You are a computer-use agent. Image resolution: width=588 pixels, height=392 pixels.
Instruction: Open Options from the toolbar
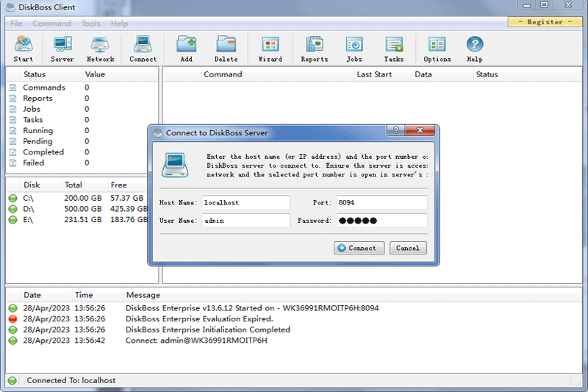pos(437,49)
